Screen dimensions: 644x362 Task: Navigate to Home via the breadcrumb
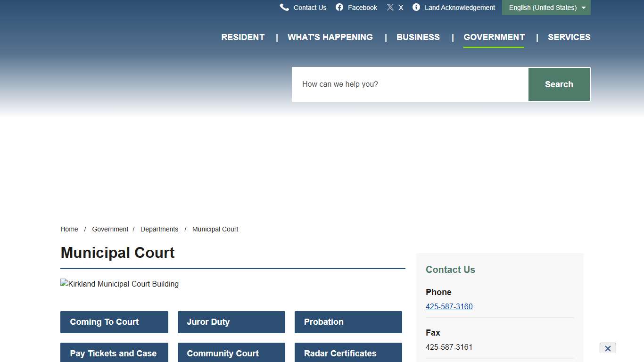[x=69, y=229]
